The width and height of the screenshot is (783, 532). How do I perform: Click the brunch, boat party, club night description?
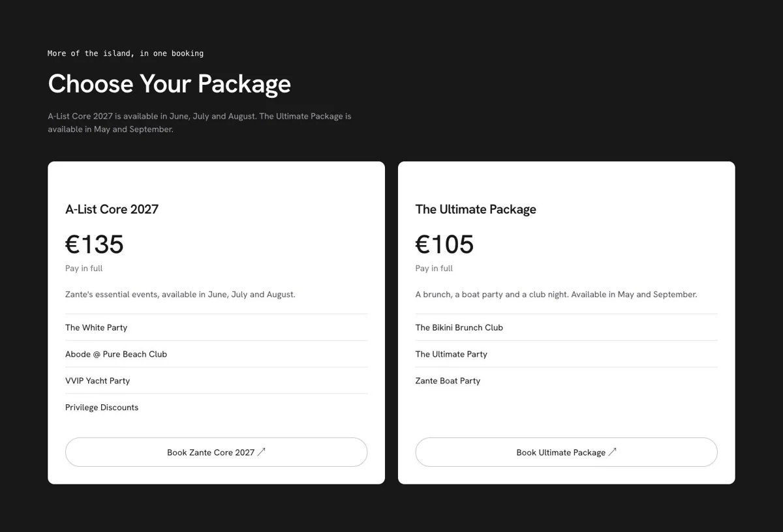pyautogui.click(x=556, y=295)
